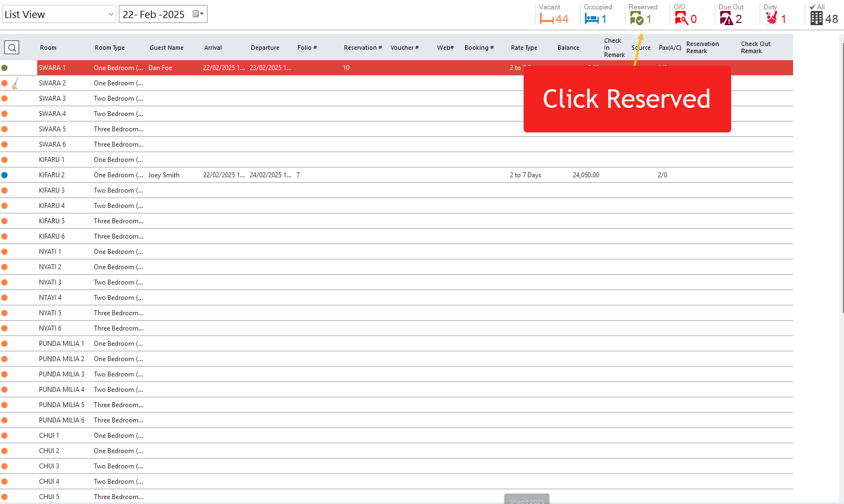Viewport: 844px width, 504px height.
Task: Click the blue status dot for KIFARU 2
Action: click(4, 175)
